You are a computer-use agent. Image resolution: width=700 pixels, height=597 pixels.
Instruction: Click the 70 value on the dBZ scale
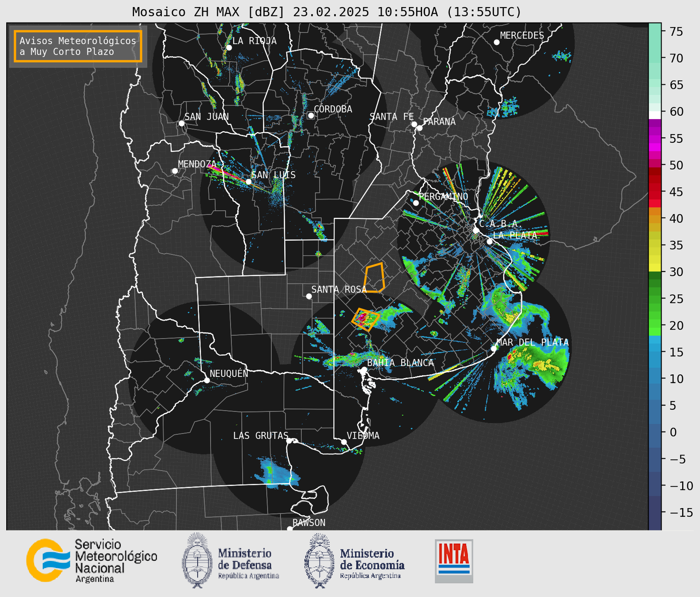pyautogui.click(x=676, y=58)
